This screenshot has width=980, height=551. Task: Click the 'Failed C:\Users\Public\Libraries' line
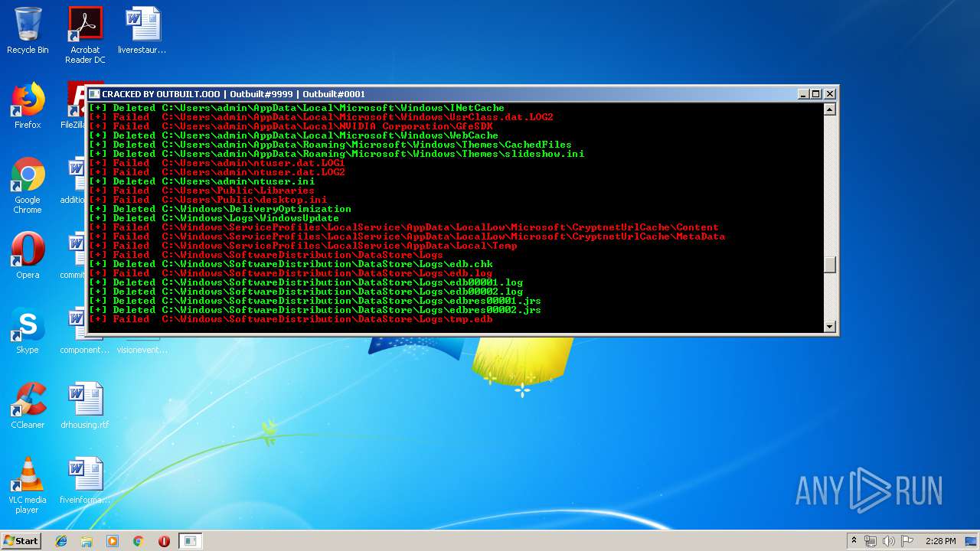pos(201,191)
